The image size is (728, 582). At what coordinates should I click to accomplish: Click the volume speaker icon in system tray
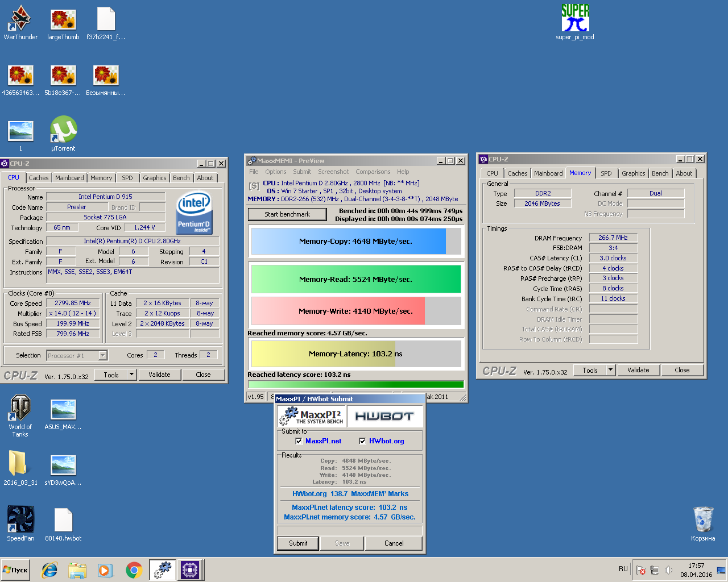[x=668, y=570]
